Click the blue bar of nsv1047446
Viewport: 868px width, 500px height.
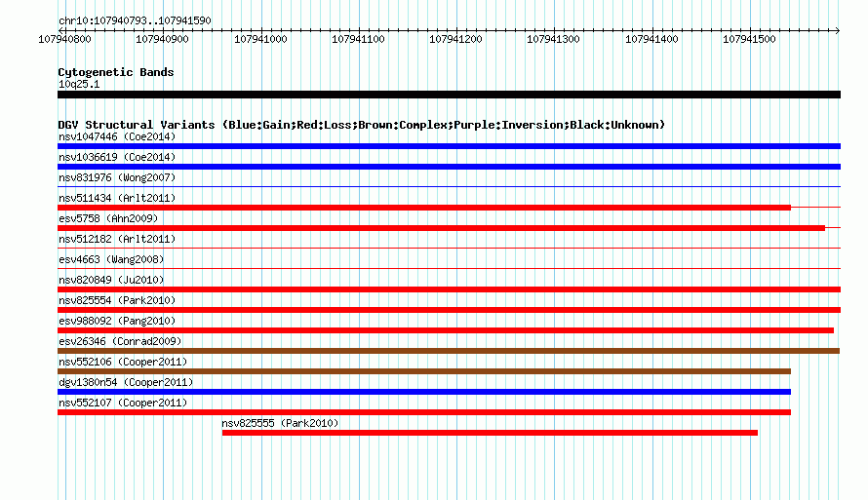click(x=449, y=146)
